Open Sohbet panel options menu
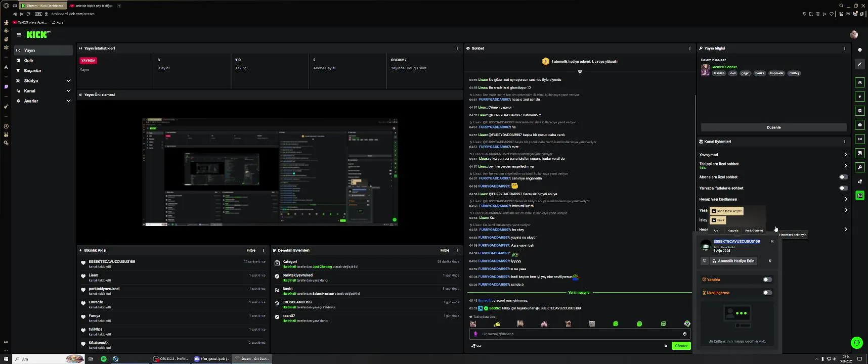Viewport: 868px width, 364px height. coord(690,49)
